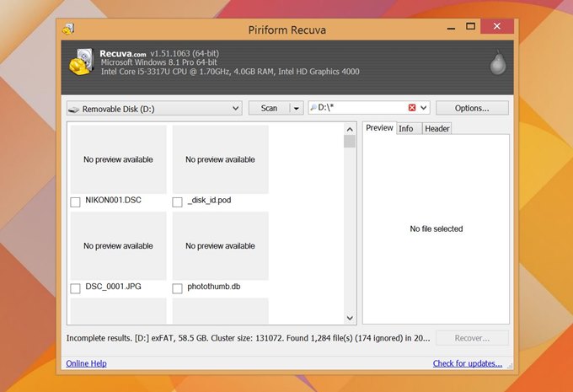
Task: Switch to the Preview tab
Action: click(x=379, y=127)
